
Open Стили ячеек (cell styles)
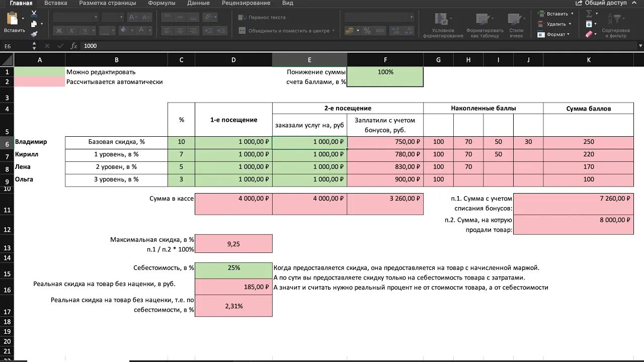(x=516, y=25)
